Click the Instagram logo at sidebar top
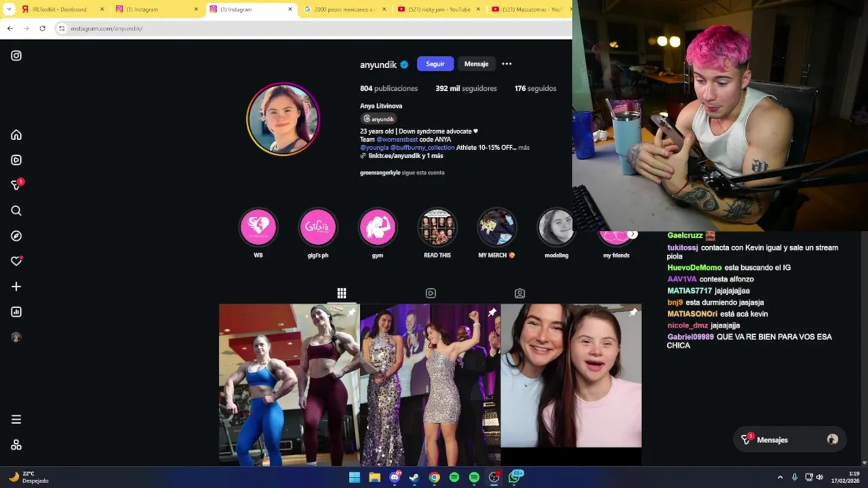Screen dimensions: 868x488 (16, 56)
